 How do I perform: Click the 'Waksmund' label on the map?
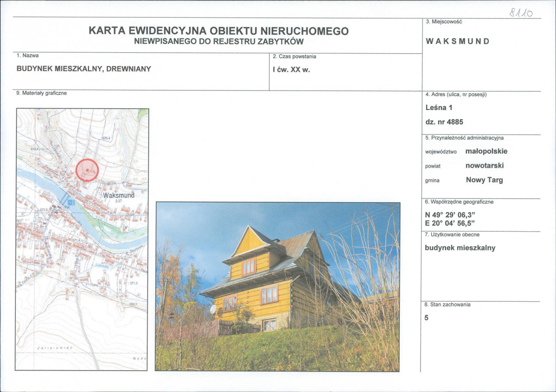click(x=119, y=195)
